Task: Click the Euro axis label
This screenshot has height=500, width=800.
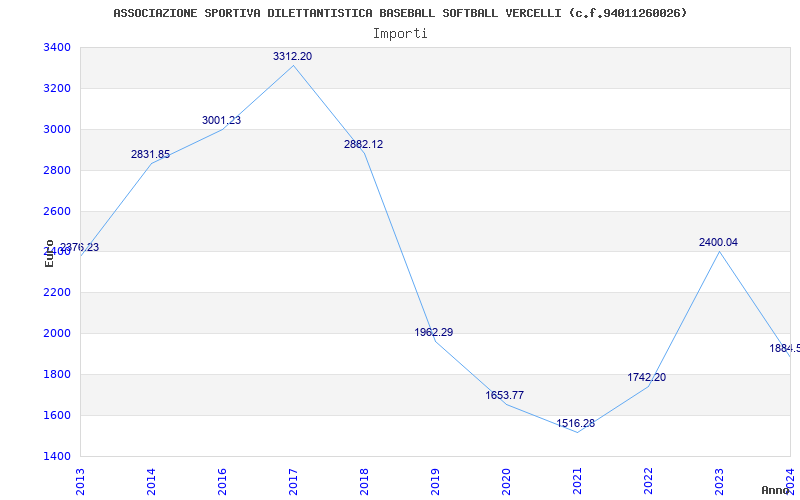Action: coord(49,253)
